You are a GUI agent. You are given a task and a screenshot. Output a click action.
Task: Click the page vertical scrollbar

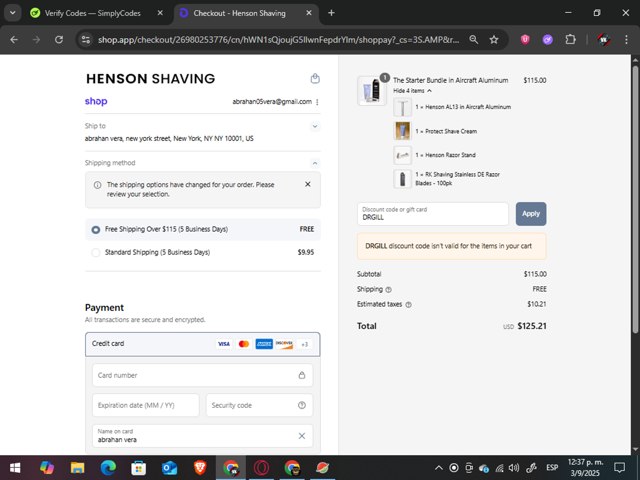point(635,198)
